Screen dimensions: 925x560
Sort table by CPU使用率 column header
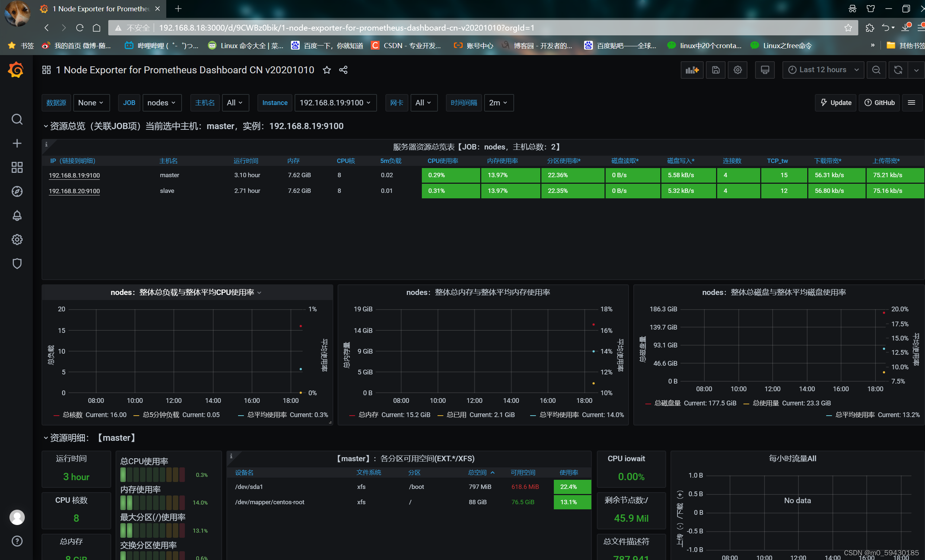[x=443, y=161]
